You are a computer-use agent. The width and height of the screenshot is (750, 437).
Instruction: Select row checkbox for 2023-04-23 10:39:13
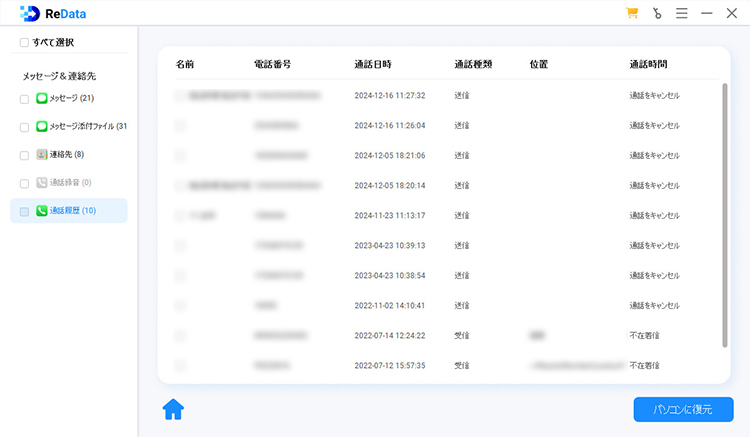(x=180, y=246)
